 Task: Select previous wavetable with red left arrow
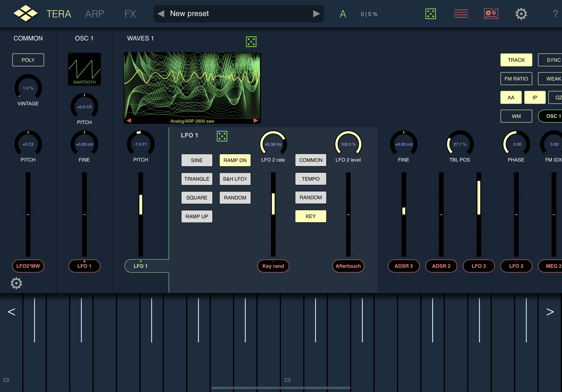tap(129, 121)
